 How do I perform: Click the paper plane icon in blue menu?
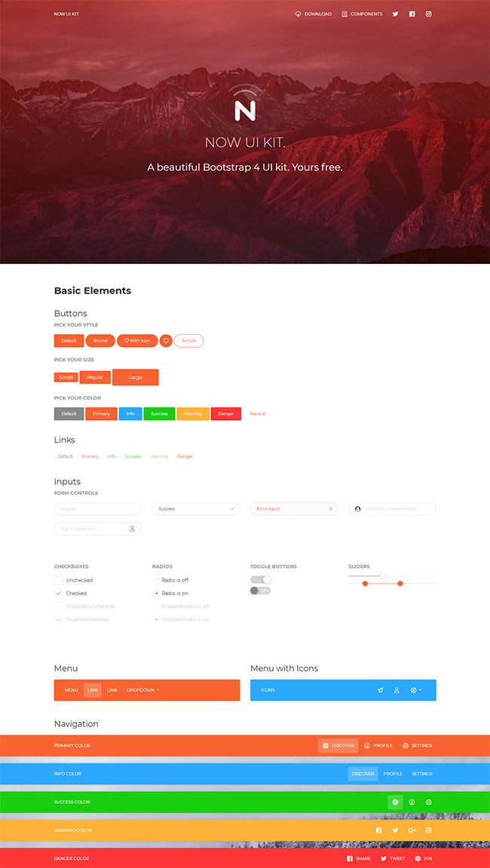380,690
